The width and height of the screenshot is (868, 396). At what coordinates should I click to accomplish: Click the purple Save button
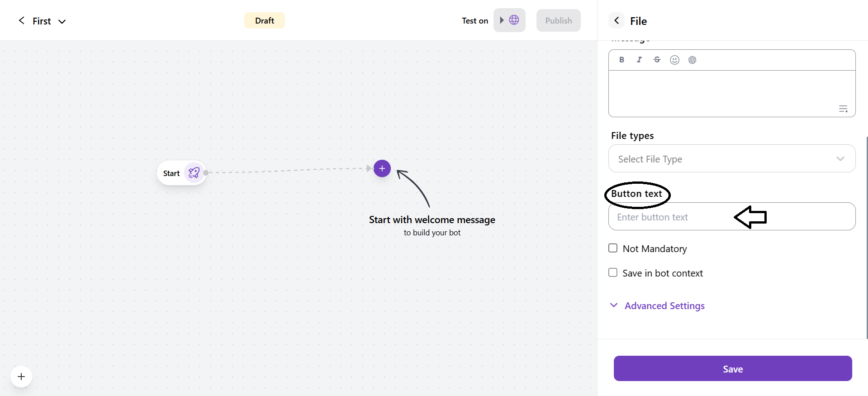(x=732, y=368)
